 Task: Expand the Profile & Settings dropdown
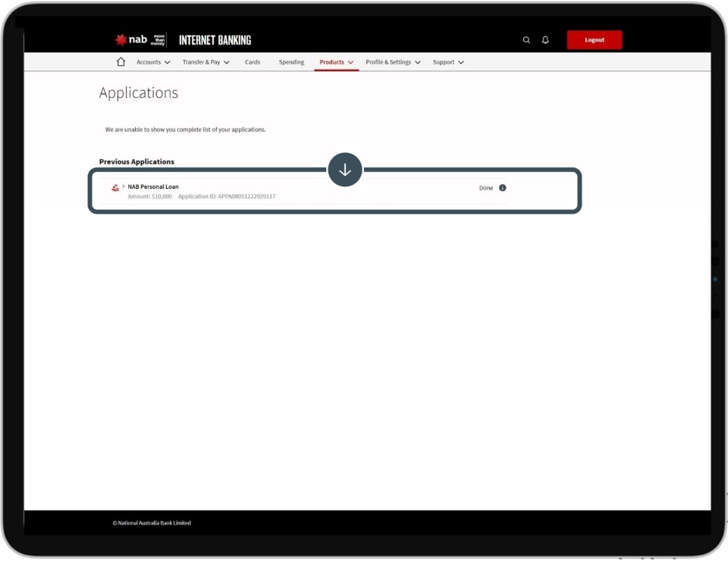393,62
